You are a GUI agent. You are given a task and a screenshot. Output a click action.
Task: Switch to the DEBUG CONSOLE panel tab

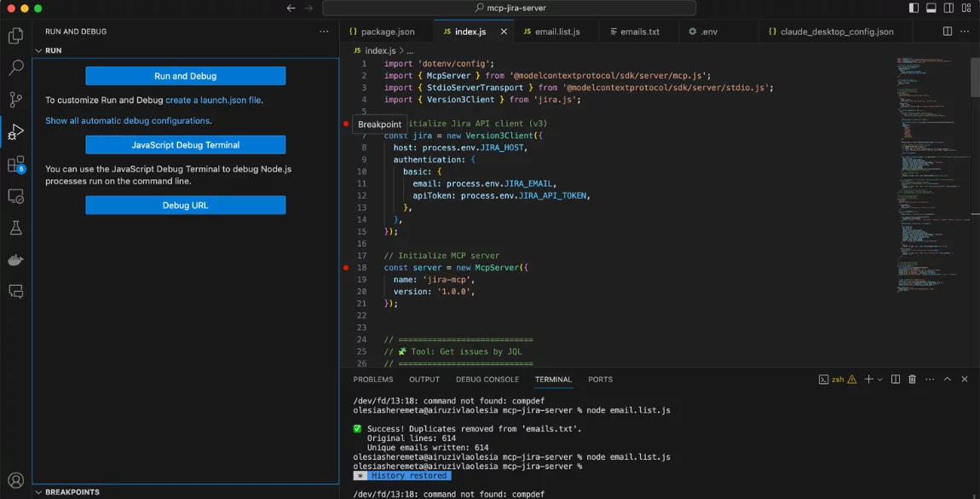point(487,380)
